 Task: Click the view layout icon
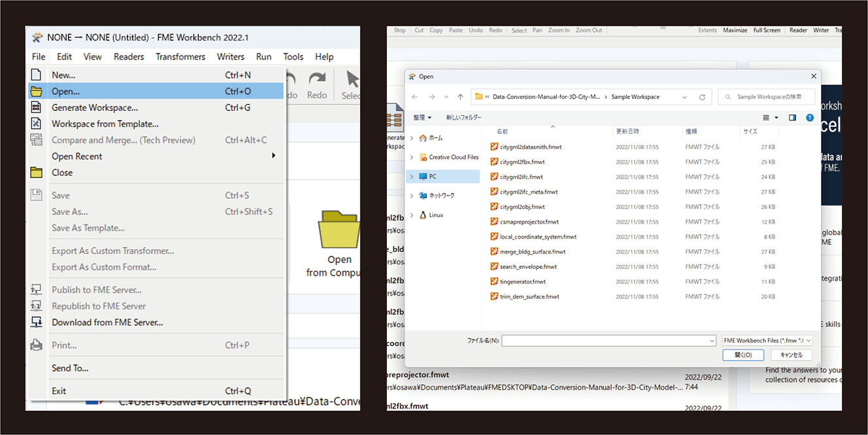pos(767,118)
